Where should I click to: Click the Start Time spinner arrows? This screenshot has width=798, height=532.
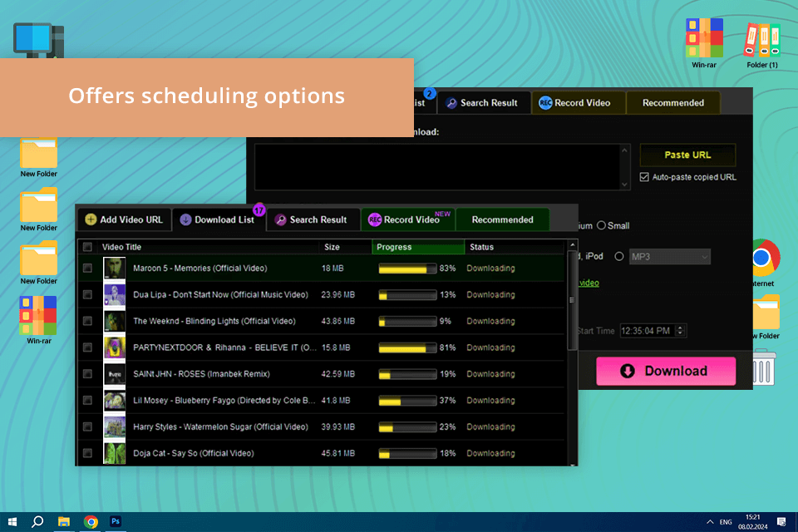681,331
